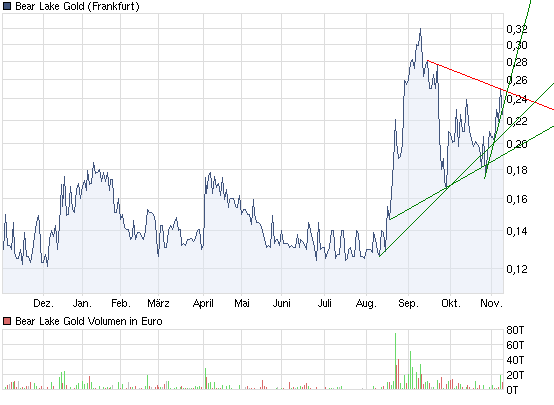Click the 'Juni' month label
554x405 pixels.
point(282,303)
